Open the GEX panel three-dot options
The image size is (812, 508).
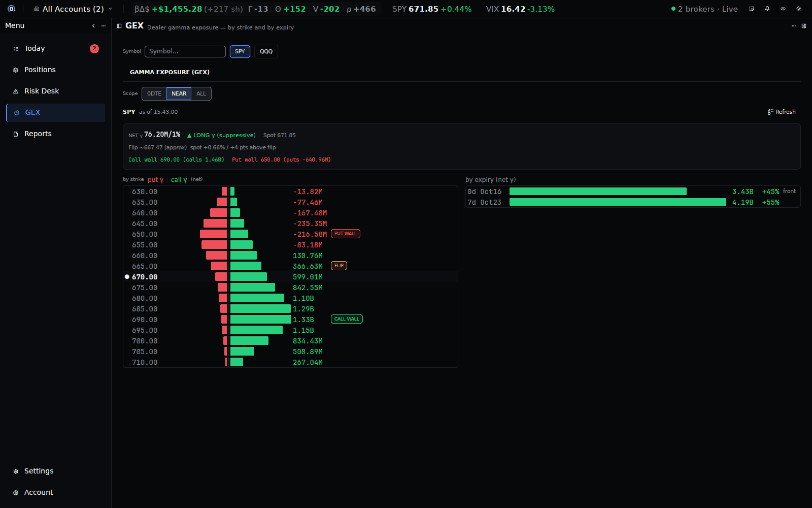(794, 26)
